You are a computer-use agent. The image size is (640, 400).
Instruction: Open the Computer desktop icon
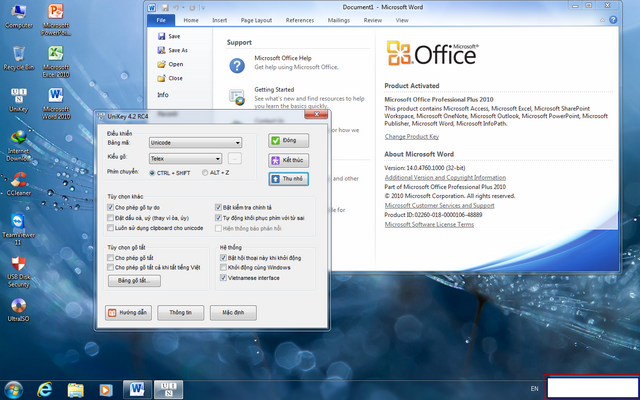click(19, 16)
